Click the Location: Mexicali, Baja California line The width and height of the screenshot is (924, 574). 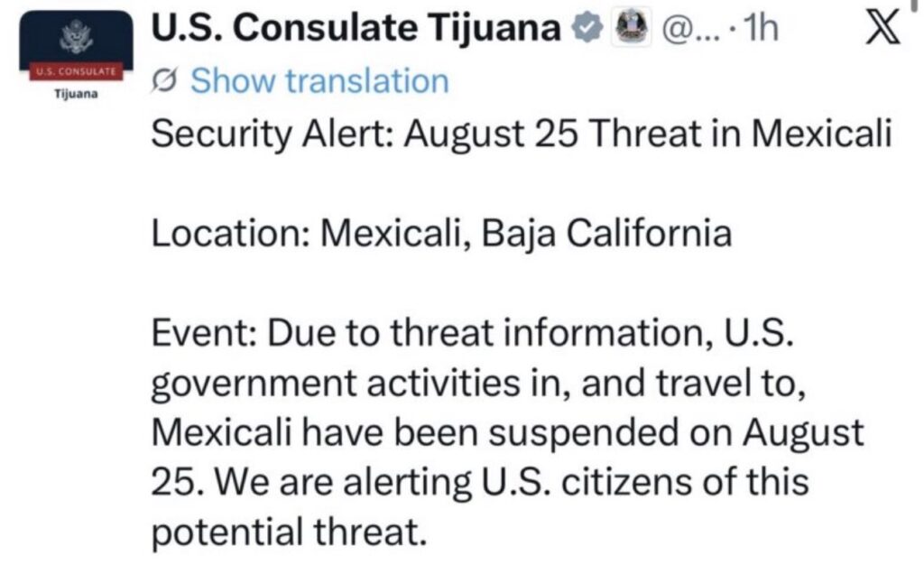tap(441, 234)
